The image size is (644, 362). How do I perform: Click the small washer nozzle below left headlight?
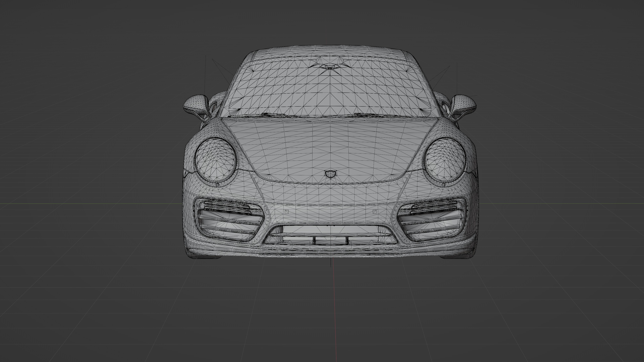217,185
